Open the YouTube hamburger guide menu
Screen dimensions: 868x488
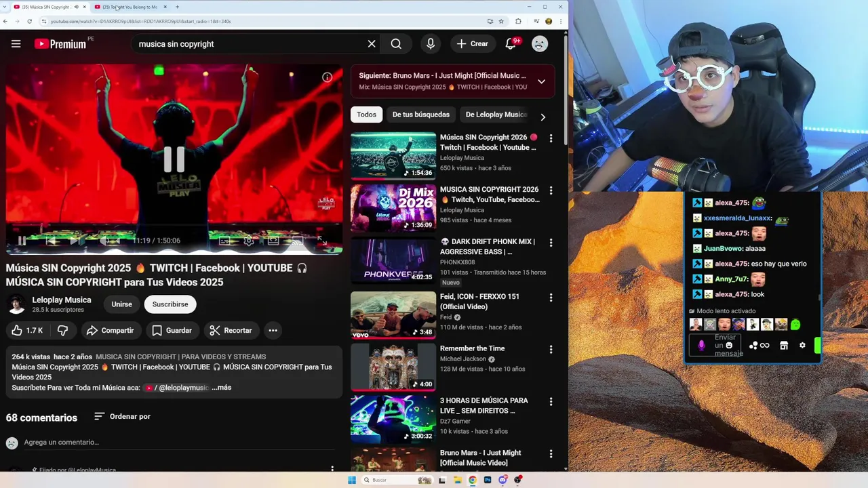click(16, 44)
